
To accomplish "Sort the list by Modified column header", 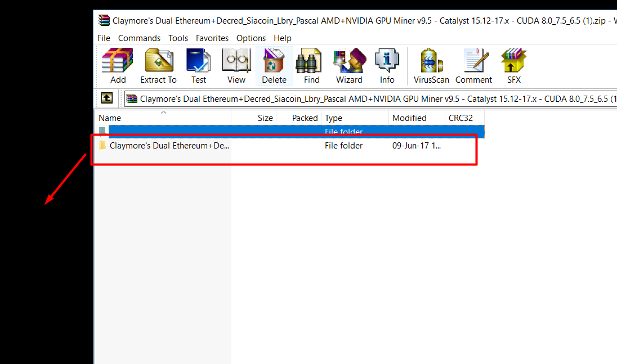I will 417,118.
